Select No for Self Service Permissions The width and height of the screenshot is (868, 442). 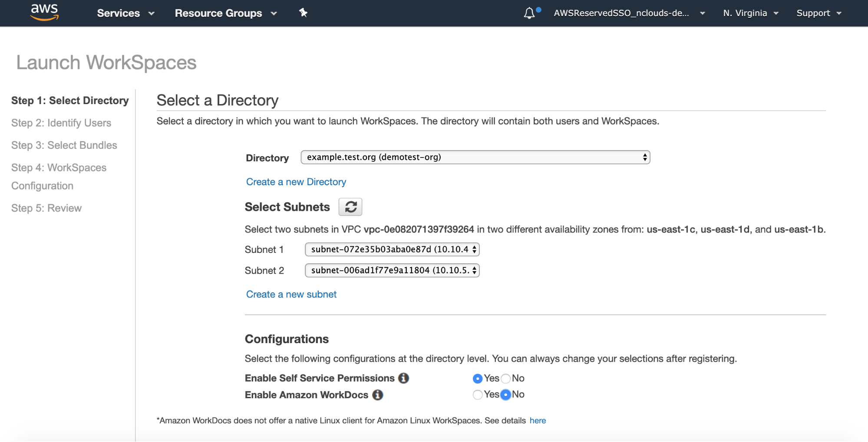click(505, 379)
